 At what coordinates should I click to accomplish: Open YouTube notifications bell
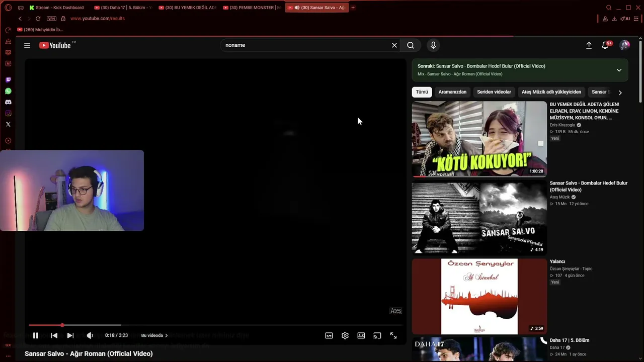606,45
